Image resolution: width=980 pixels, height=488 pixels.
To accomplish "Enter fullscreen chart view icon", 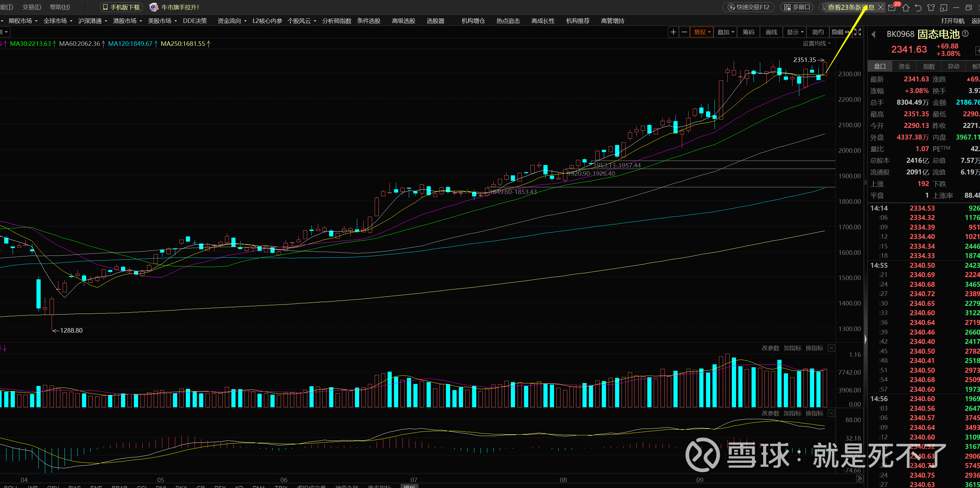I will click(857, 32).
